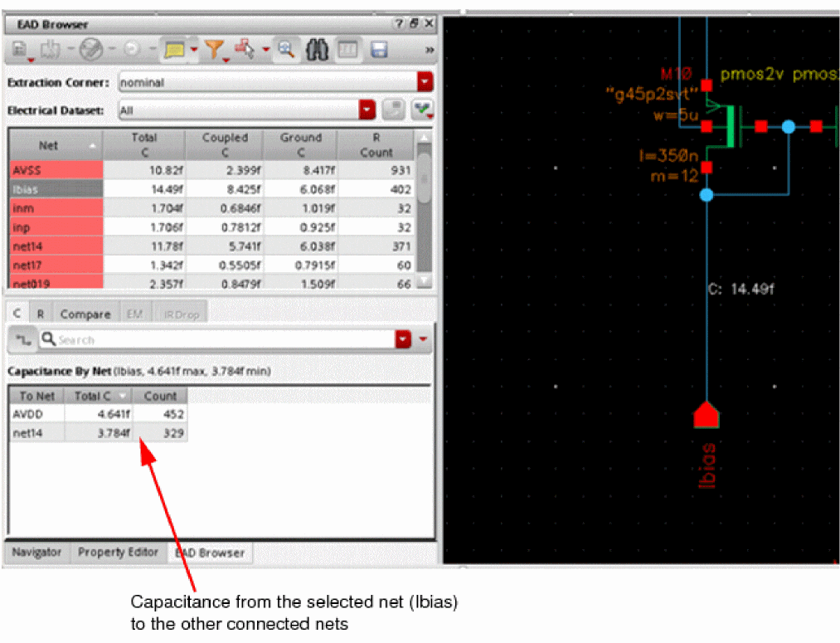Toggle the table columns view button

pos(347,51)
